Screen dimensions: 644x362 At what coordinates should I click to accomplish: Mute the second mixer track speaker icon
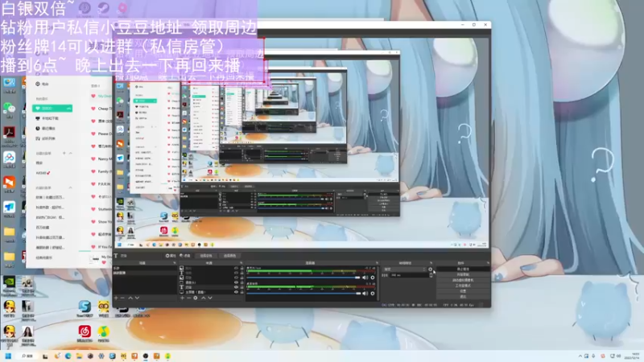pos(365,294)
